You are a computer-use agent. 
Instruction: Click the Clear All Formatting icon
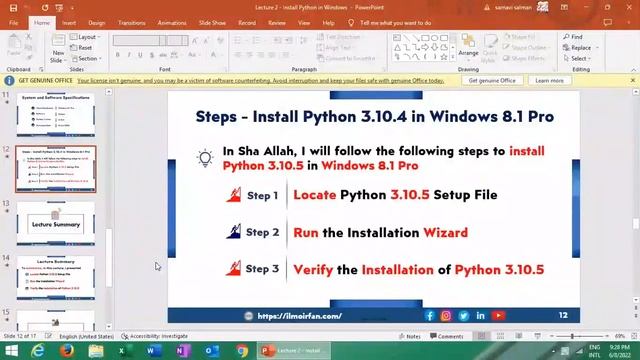(x=220, y=40)
